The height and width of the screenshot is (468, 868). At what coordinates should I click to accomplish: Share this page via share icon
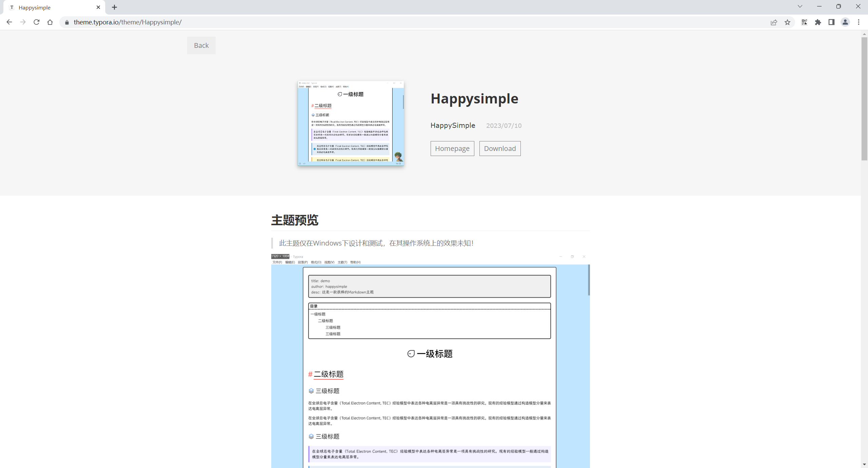click(774, 22)
